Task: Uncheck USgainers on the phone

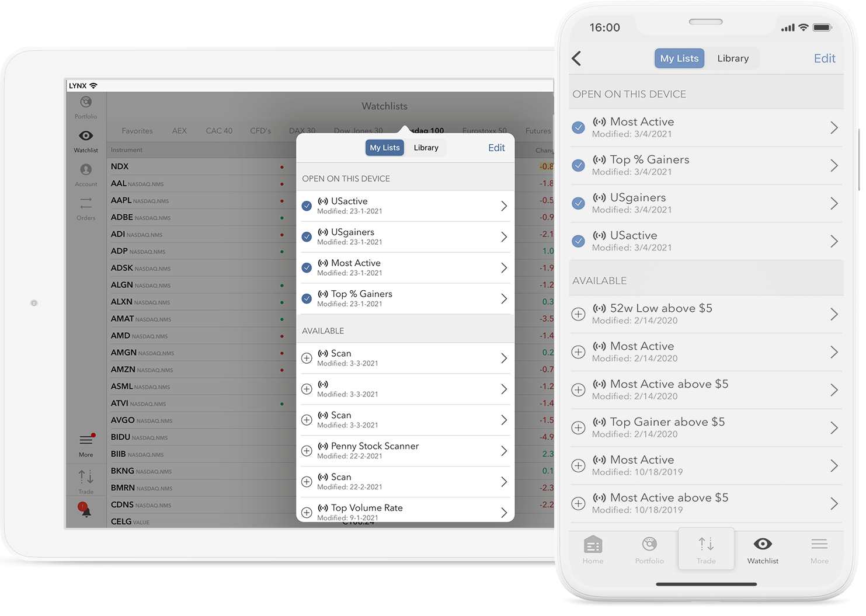Action: pos(578,203)
